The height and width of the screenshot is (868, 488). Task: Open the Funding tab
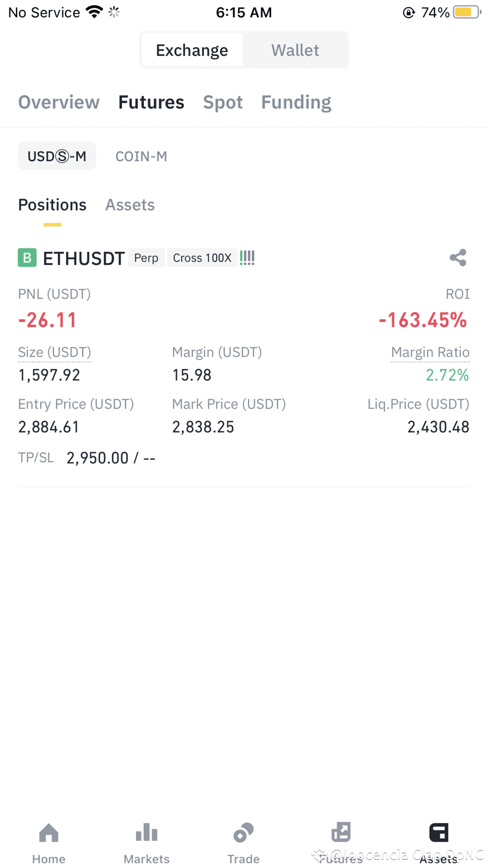point(296,103)
